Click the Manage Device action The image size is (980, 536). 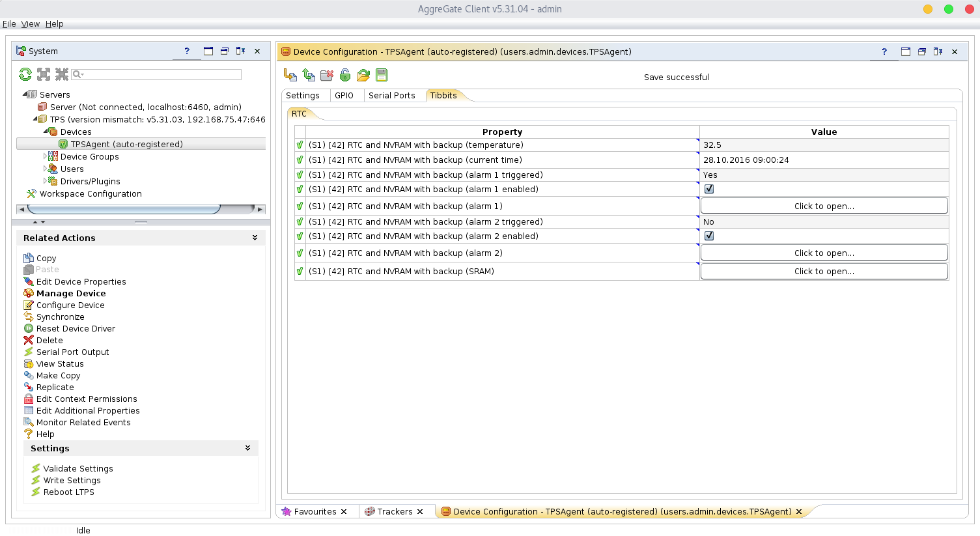coord(64,293)
